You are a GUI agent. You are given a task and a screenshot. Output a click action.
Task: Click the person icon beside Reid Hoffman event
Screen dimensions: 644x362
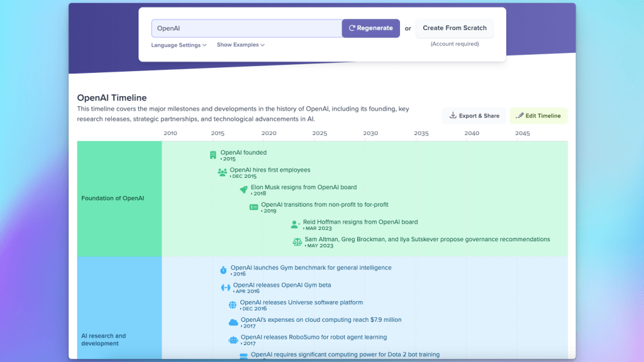click(x=295, y=224)
